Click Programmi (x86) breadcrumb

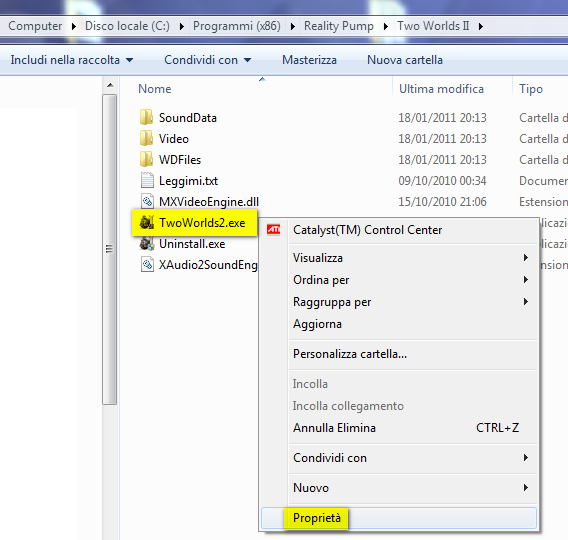click(x=237, y=26)
